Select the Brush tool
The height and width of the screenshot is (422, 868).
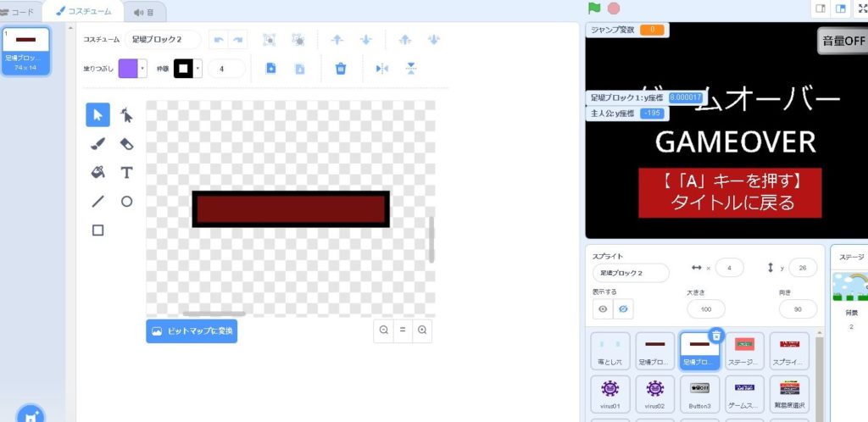pyautogui.click(x=98, y=144)
